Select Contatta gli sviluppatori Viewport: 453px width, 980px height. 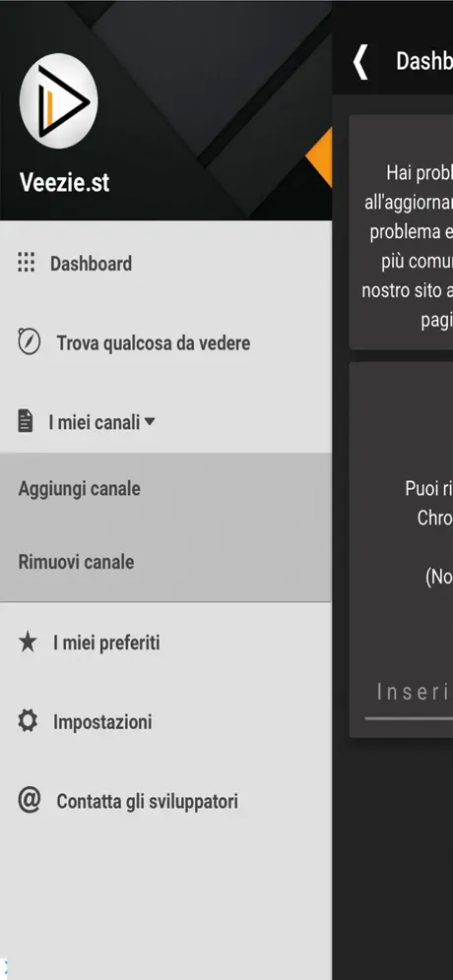pos(165,801)
